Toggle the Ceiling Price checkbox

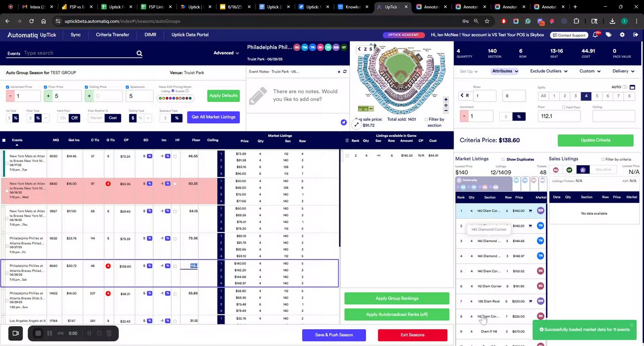pyautogui.click(x=87, y=87)
